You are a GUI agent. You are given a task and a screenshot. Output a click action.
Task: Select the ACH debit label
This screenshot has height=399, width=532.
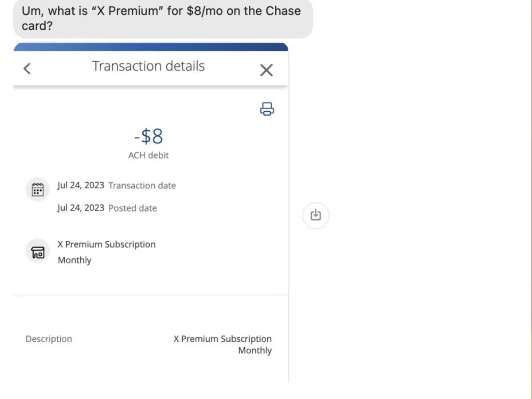pyautogui.click(x=149, y=155)
